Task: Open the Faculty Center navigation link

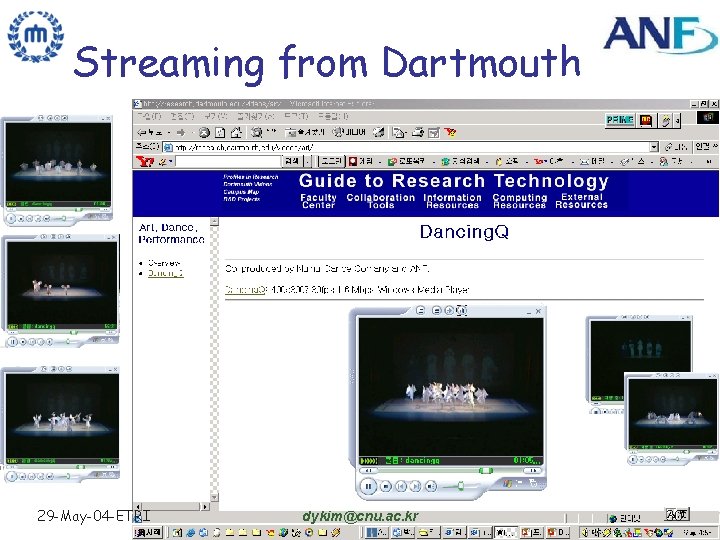Action: tap(318, 201)
